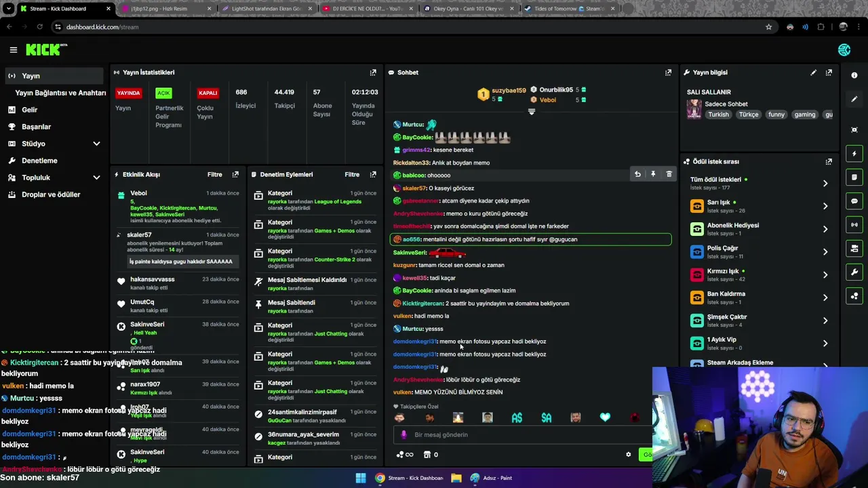Edit stream info with pencil in Yayın bilgisi
Image resolution: width=868 pixels, height=488 pixels.
coord(813,73)
